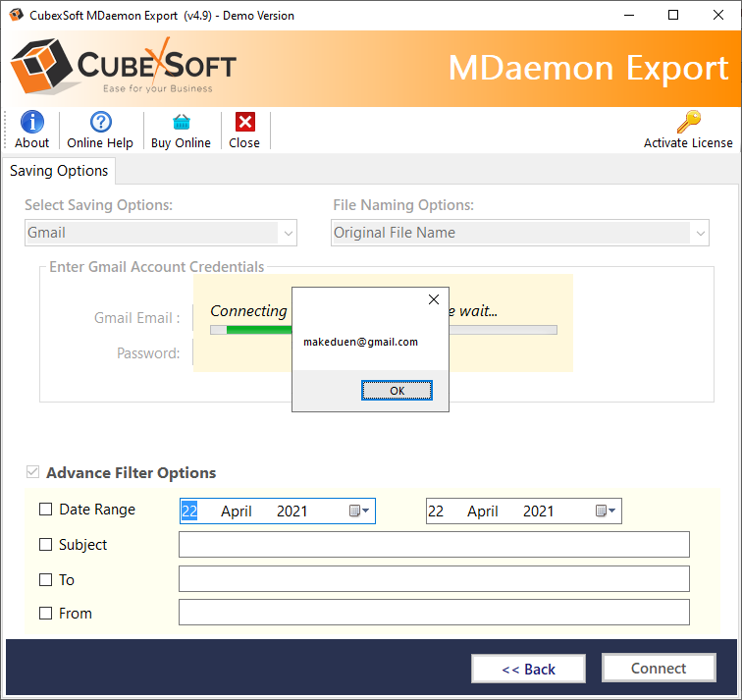Click the Activate License key icon

click(x=688, y=122)
